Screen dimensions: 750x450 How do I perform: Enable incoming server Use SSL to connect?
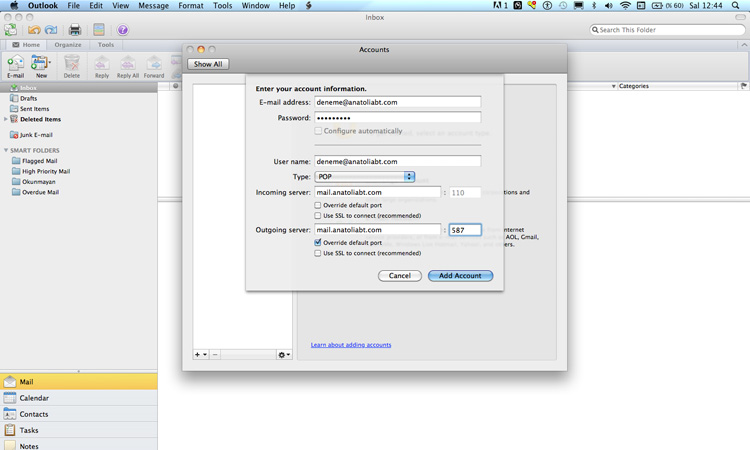[x=318, y=216]
